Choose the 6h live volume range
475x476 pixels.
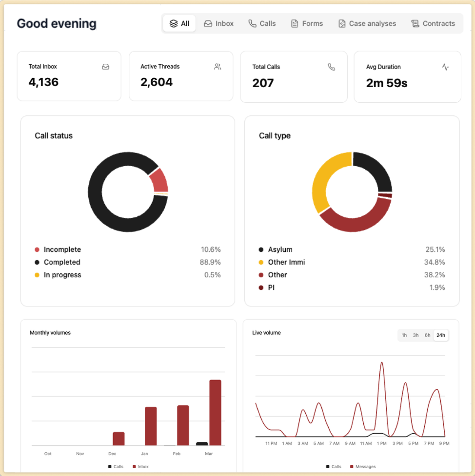click(x=427, y=335)
